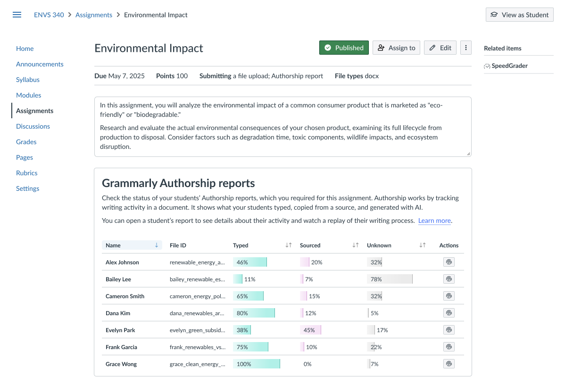
Task: Go to Assignments breadcrumb link
Action: click(94, 15)
